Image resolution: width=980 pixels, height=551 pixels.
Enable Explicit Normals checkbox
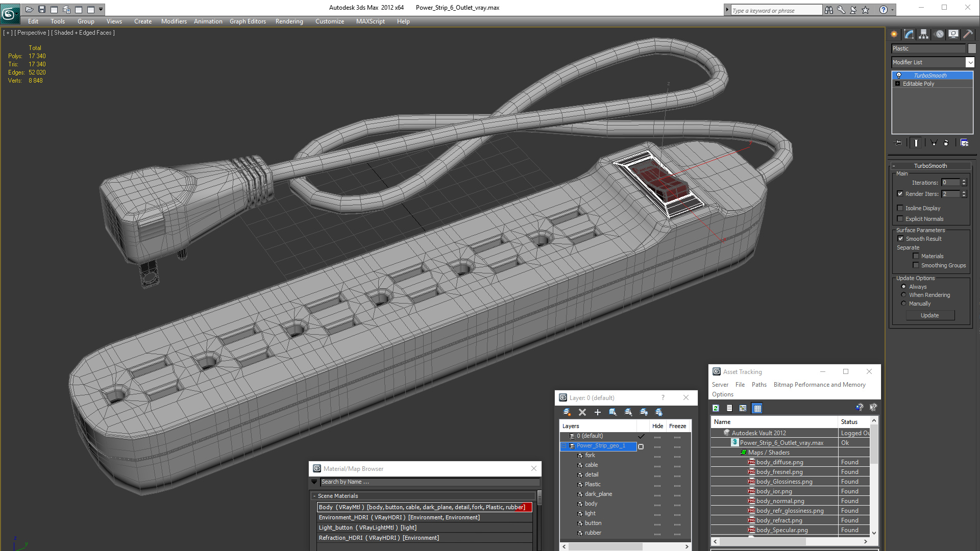pyautogui.click(x=900, y=218)
